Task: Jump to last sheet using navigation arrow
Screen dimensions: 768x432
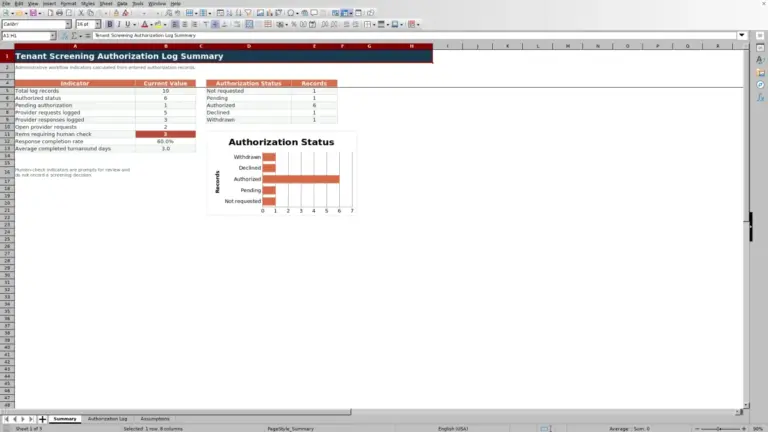Action: pos(31,419)
